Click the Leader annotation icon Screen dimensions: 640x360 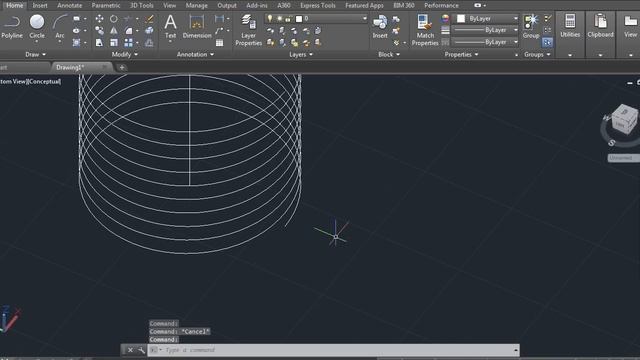tap(219, 31)
